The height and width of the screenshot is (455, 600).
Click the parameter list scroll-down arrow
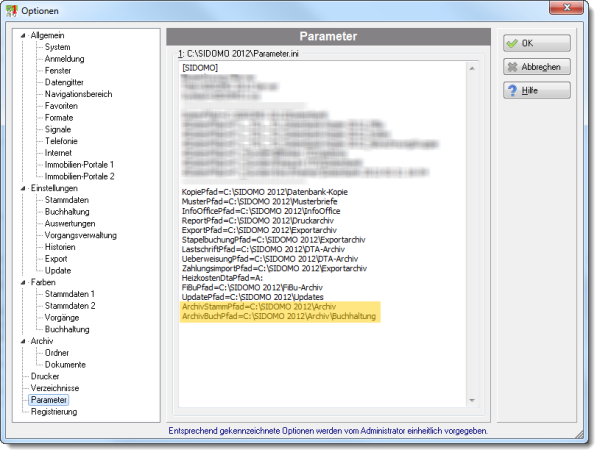pyautogui.click(x=472, y=401)
